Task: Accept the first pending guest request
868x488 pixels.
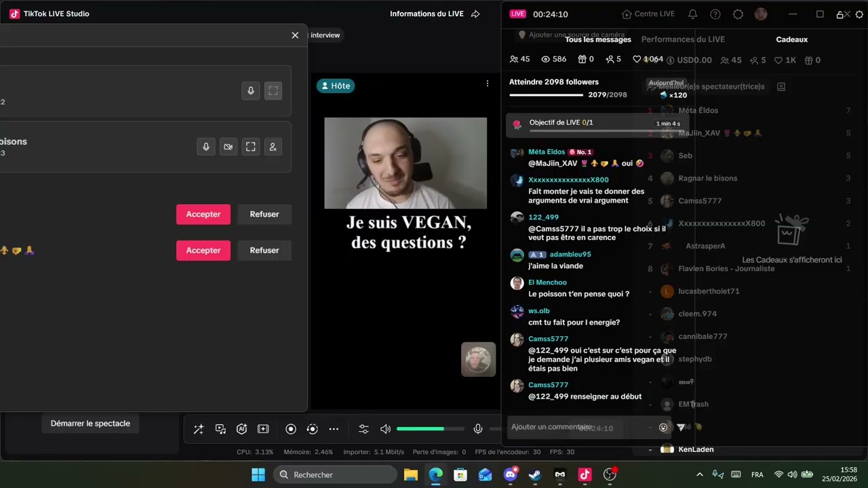Action: (203, 214)
